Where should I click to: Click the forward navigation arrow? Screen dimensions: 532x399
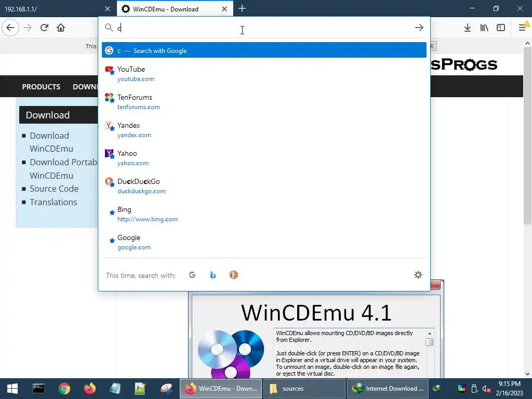pos(28,28)
